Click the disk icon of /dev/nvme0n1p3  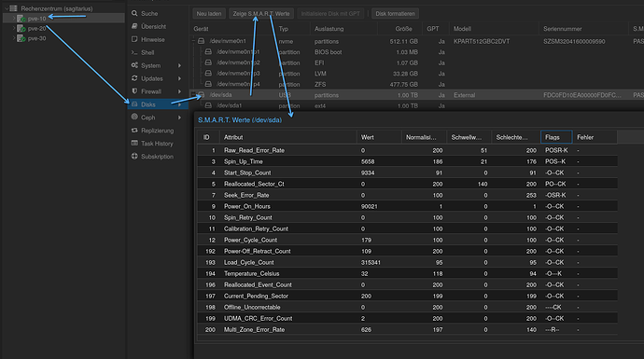[x=208, y=73]
